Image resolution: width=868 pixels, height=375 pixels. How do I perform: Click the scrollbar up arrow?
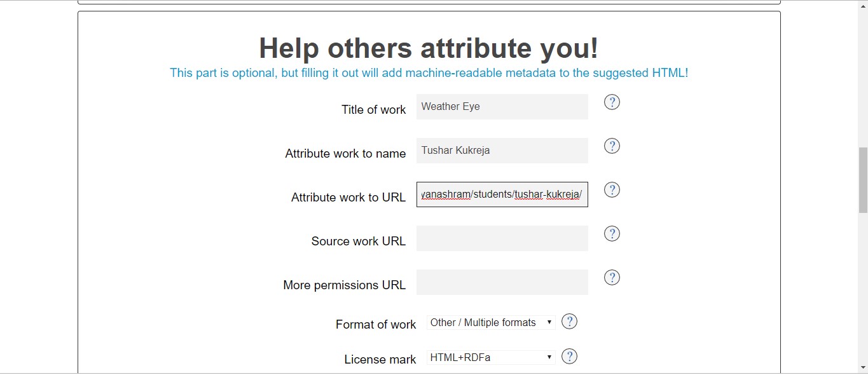863,6
